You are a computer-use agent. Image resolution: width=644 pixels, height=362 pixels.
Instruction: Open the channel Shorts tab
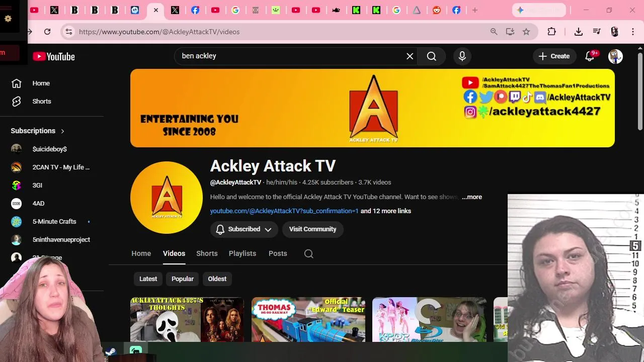(x=207, y=253)
